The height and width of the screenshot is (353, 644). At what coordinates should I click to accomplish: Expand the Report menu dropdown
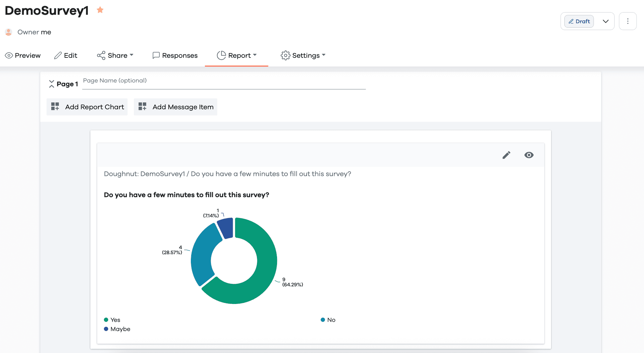[255, 55]
